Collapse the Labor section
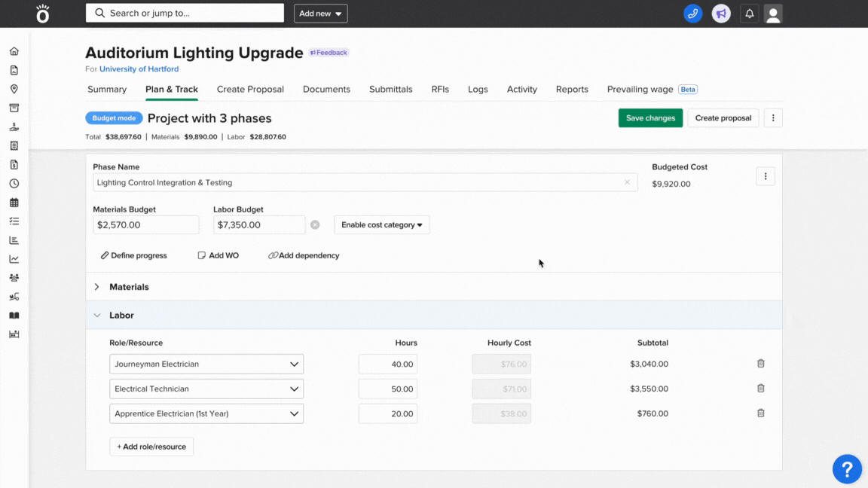 coord(97,316)
